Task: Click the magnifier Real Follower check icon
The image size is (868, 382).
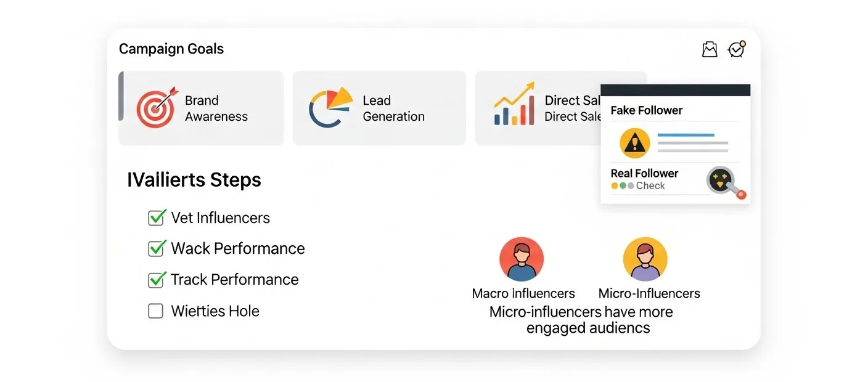Action: point(724,182)
